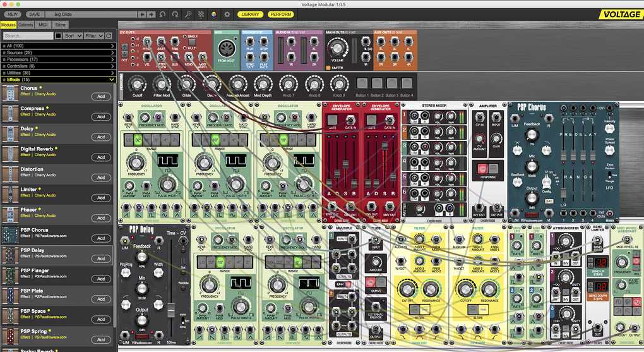Viewport: 644px width, 352px height.
Task: Expand the Processors (17) category
Action: point(58,59)
